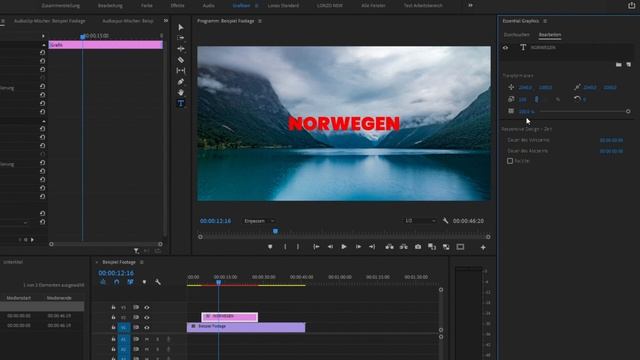Select the Razor tool
The height and width of the screenshot is (360, 640).
pos(181,60)
